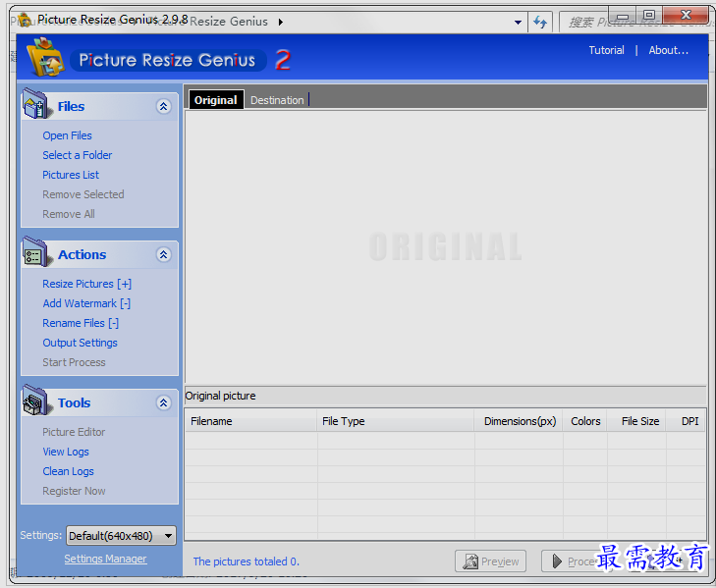This screenshot has width=716, height=588.
Task: Click the Process button
Action: coord(576,561)
